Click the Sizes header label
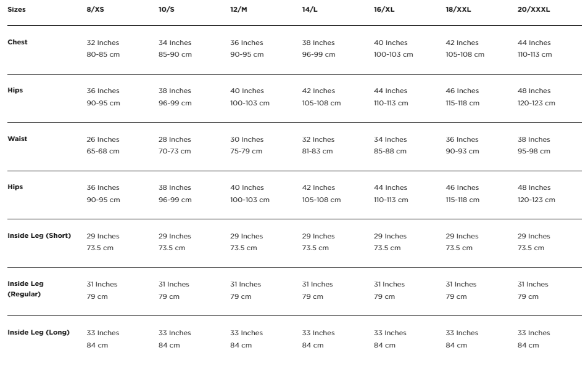Image resolution: width=588 pixels, height=366 pixels. 17,9
